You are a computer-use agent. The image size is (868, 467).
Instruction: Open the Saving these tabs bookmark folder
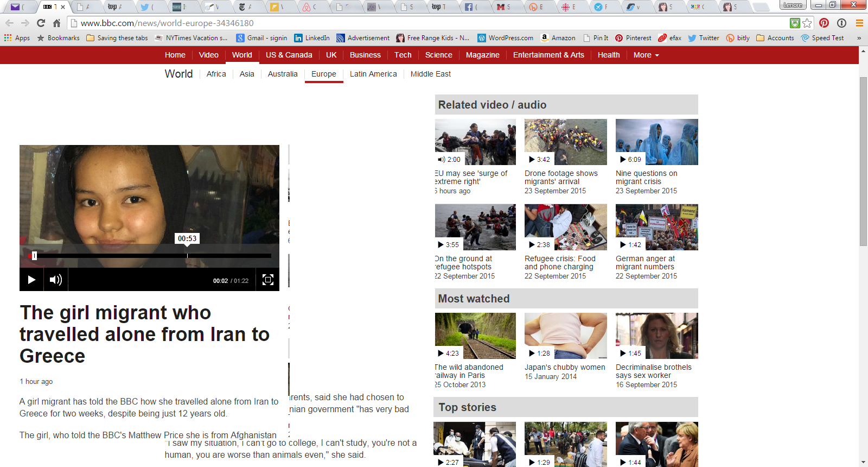coord(117,38)
